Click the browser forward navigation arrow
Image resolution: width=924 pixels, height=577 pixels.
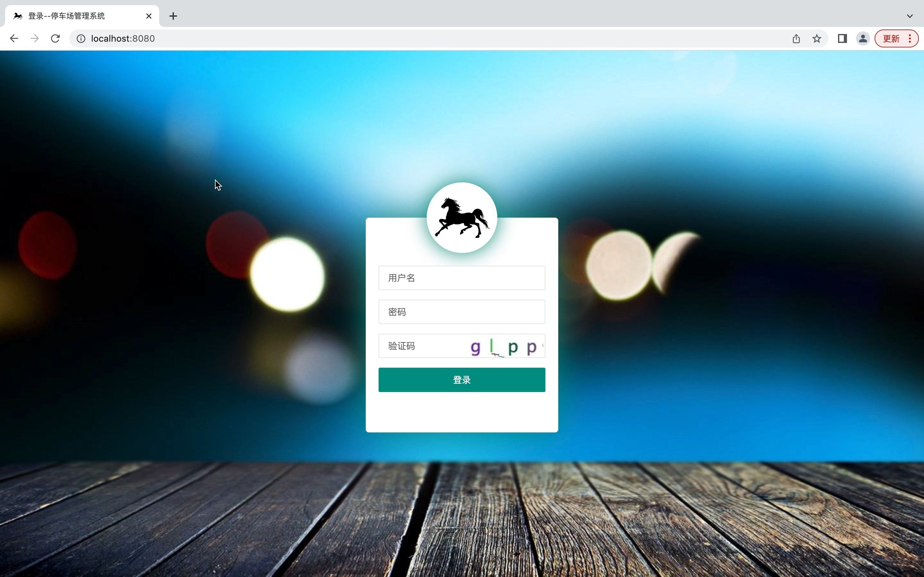(x=35, y=38)
